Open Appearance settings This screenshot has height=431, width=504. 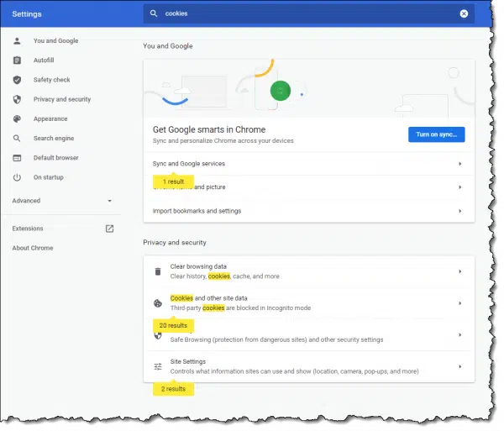point(50,119)
